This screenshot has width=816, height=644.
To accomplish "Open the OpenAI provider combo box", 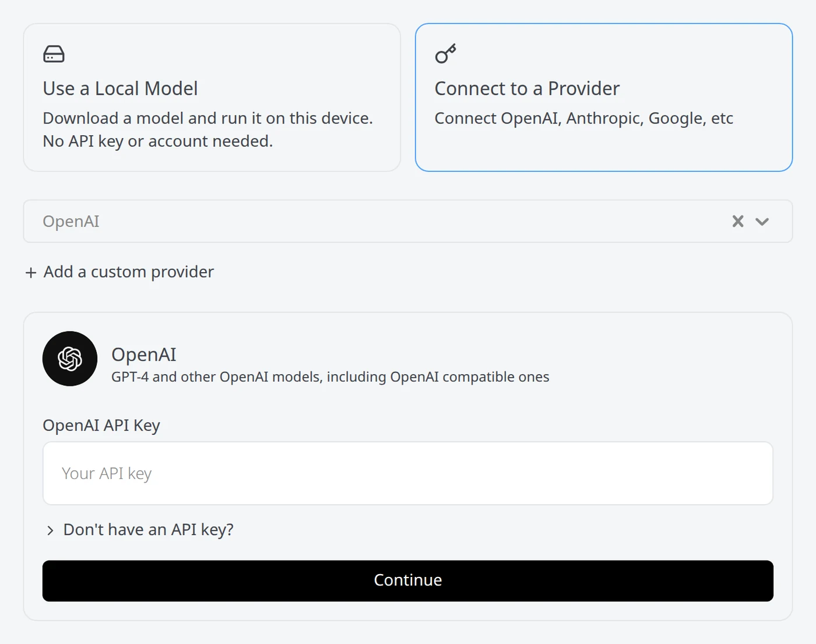I will pyautogui.click(x=408, y=221).
